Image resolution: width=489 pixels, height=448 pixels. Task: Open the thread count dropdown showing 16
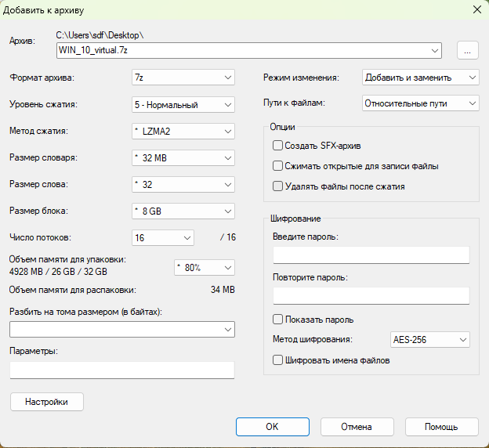coord(163,237)
